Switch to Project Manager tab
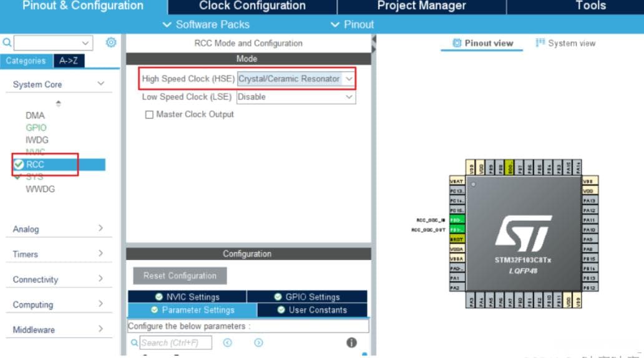 pyautogui.click(x=421, y=7)
